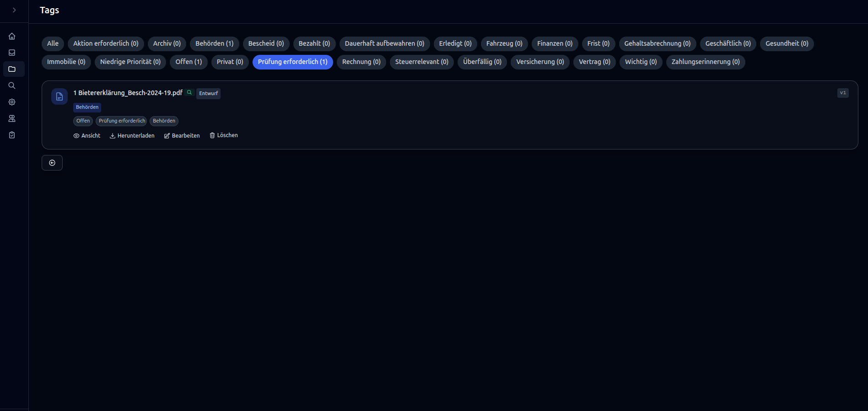Viewport: 868px width, 411px height.
Task: Download the PDF with Herunterladen
Action: 132,136
